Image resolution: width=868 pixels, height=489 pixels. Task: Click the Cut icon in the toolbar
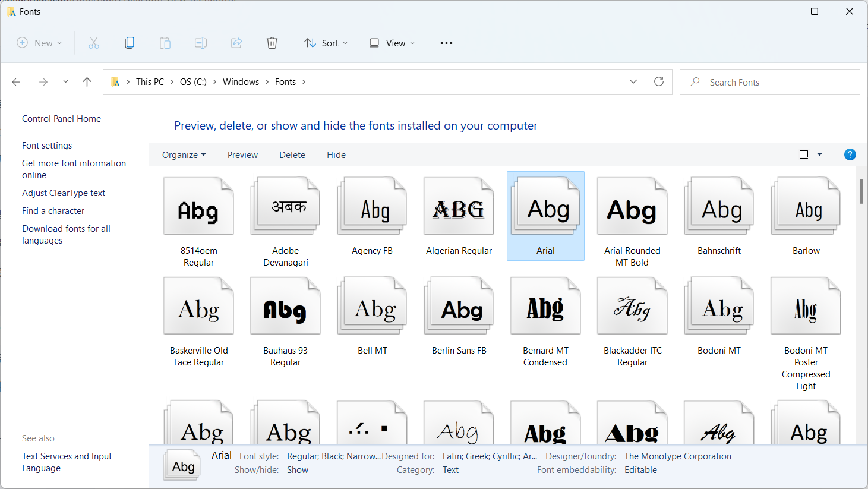(x=93, y=42)
